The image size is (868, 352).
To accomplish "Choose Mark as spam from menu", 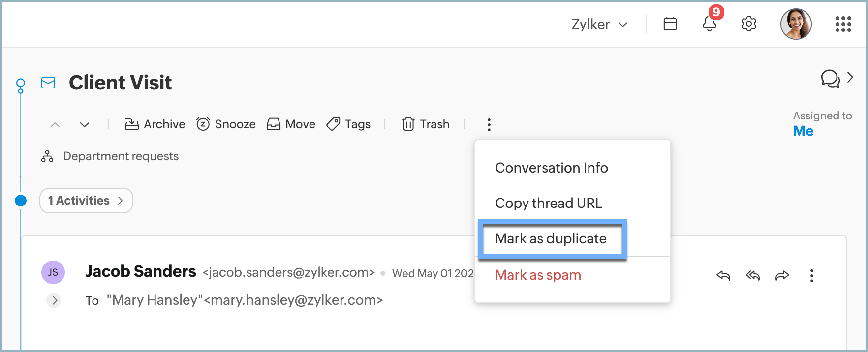I will pyautogui.click(x=538, y=275).
